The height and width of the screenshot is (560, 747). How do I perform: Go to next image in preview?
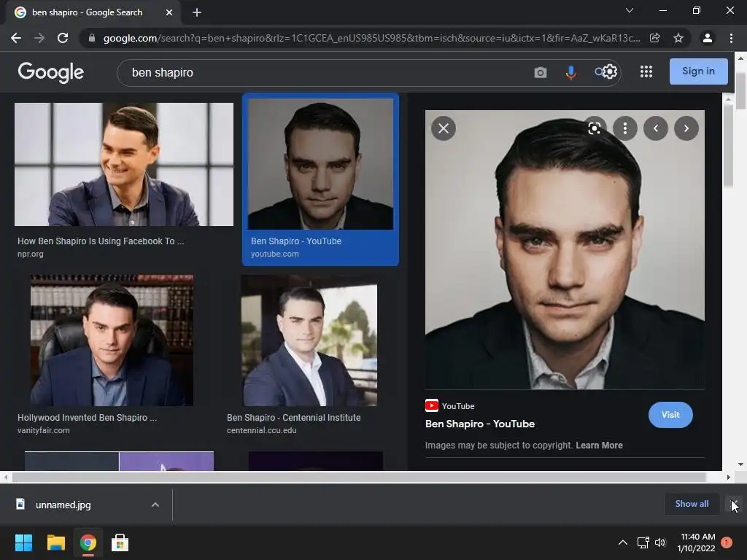point(686,128)
